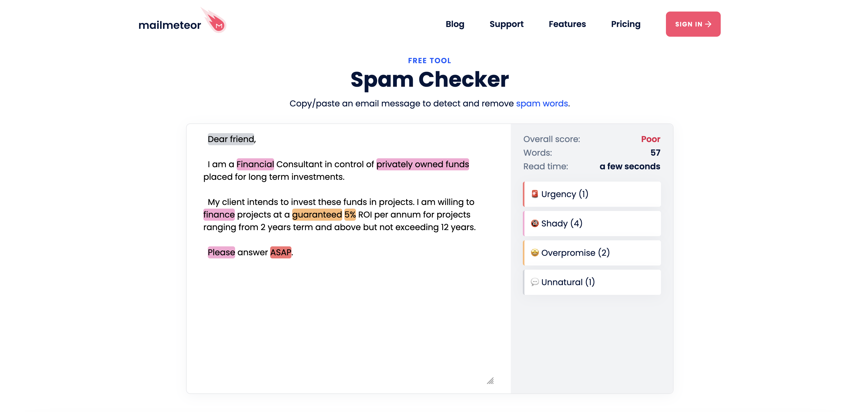Click the speech bubble Unnatural icon

click(534, 282)
